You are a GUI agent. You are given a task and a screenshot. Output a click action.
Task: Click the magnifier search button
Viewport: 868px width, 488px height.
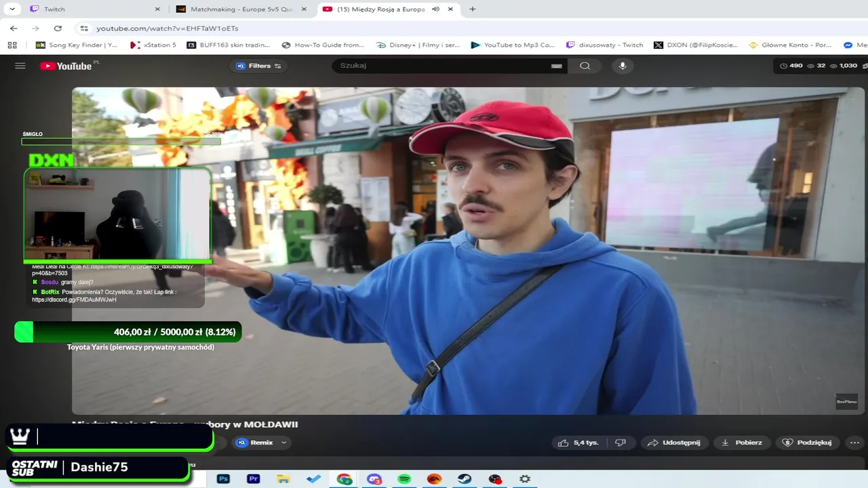(585, 66)
